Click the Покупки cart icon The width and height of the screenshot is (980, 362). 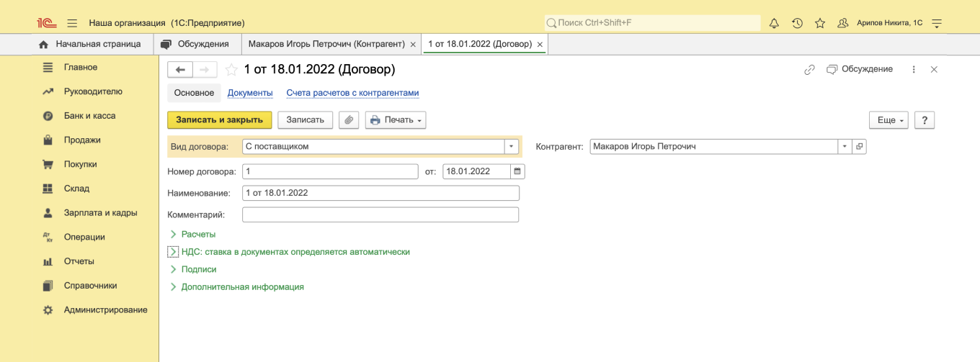[48, 164]
